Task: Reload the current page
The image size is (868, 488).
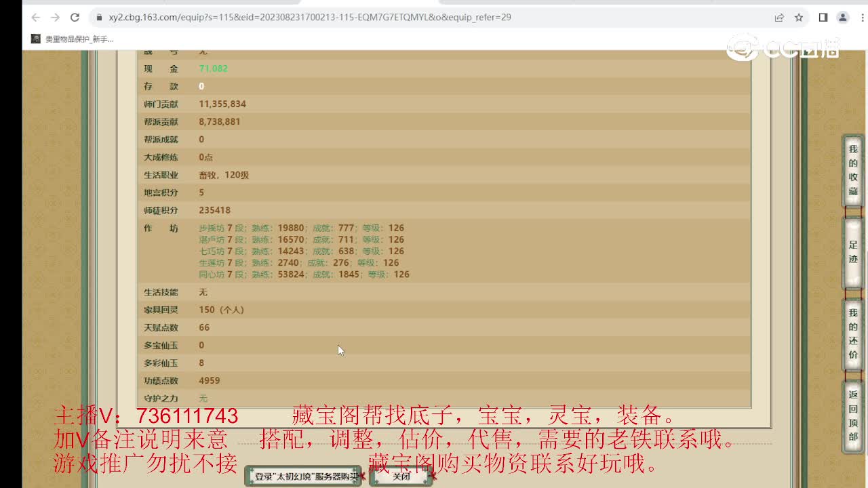Action: 75,18
